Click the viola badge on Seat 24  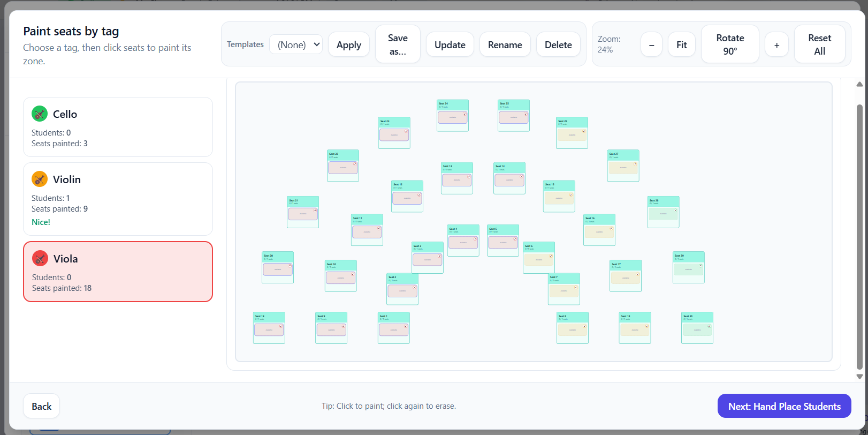(465, 114)
